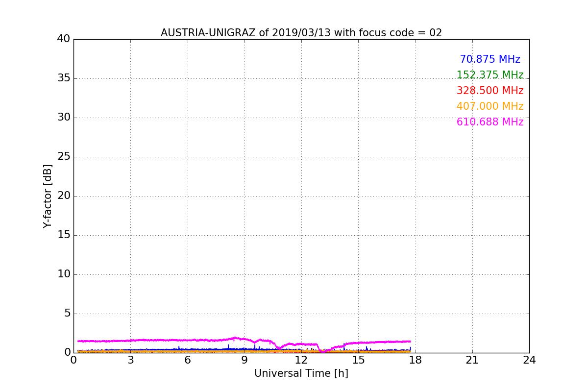The height and width of the screenshot is (392, 588).
Task: Click the y-axis tick value 5
Action: (x=67, y=313)
